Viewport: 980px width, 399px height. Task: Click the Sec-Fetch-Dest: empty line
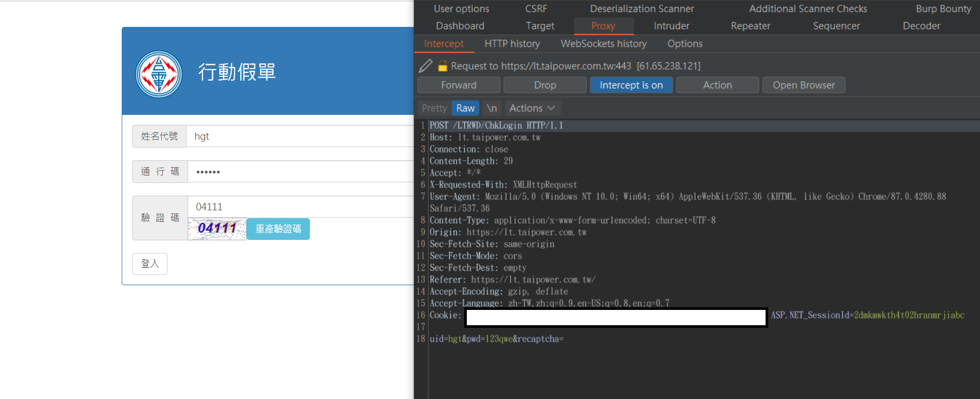(x=478, y=268)
